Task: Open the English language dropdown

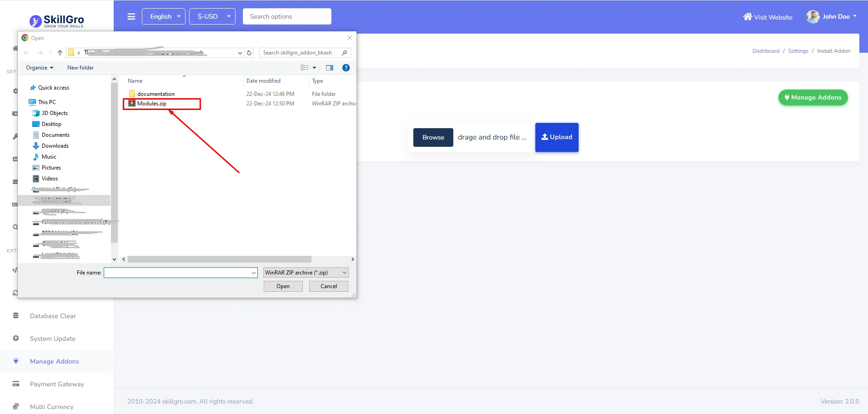Action: click(164, 16)
